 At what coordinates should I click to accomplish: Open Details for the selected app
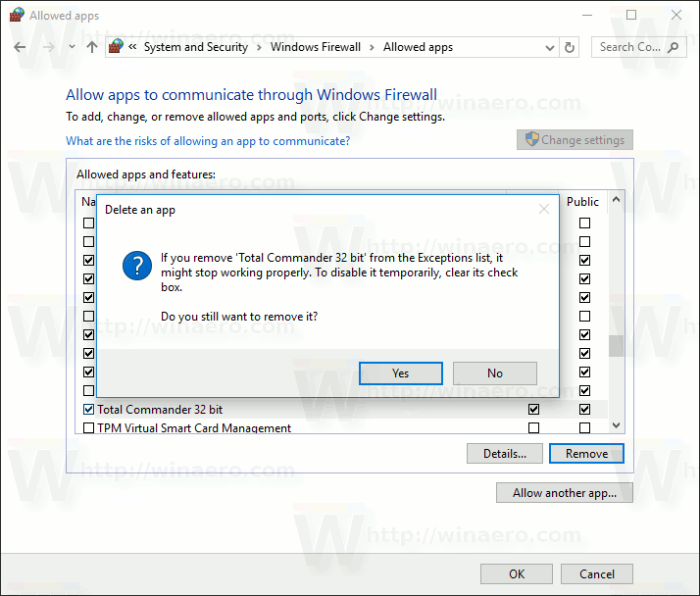pos(505,454)
